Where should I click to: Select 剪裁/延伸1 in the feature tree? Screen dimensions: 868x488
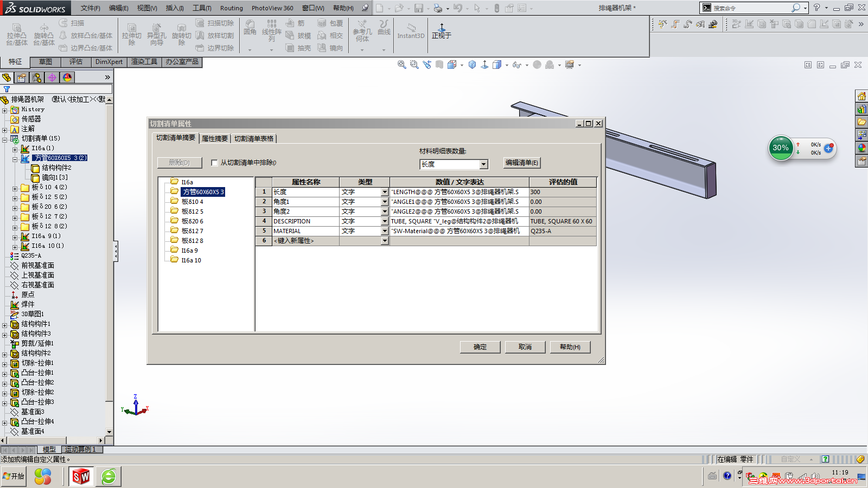pos(37,344)
